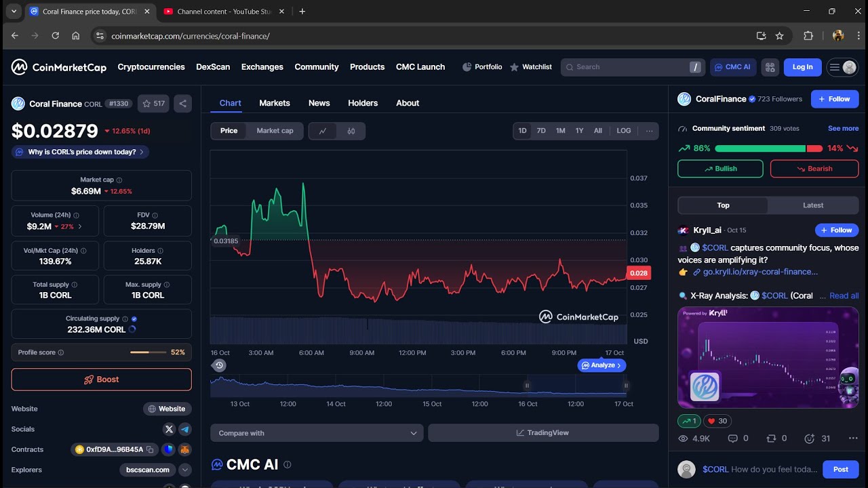Toggle LOG scale on chart

624,131
